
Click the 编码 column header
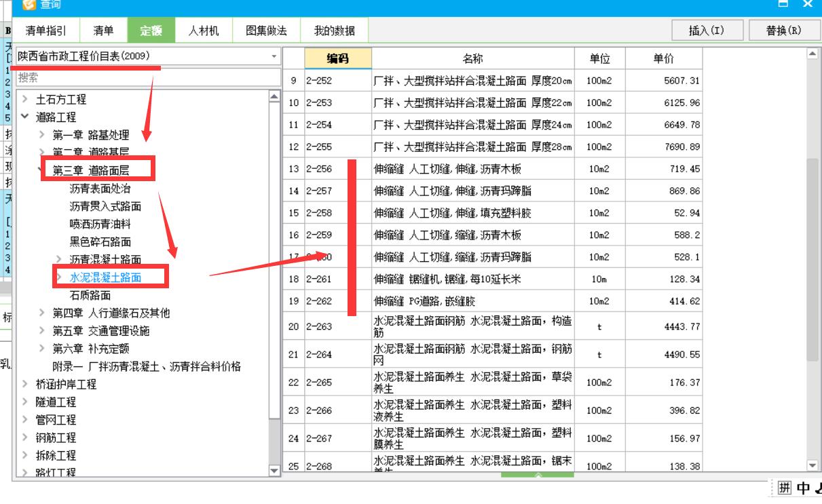337,58
